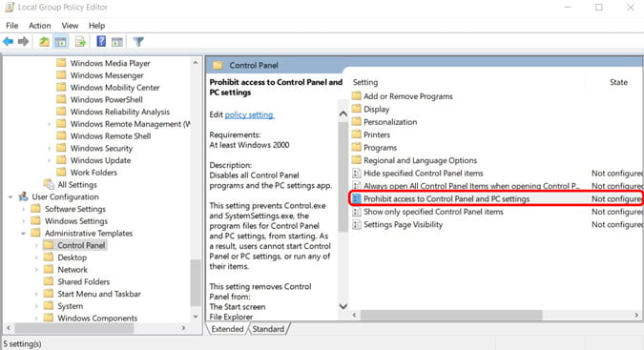The image size is (644, 350).
Task: Click the Control Panel header folder icon
Action: point(218,65)
